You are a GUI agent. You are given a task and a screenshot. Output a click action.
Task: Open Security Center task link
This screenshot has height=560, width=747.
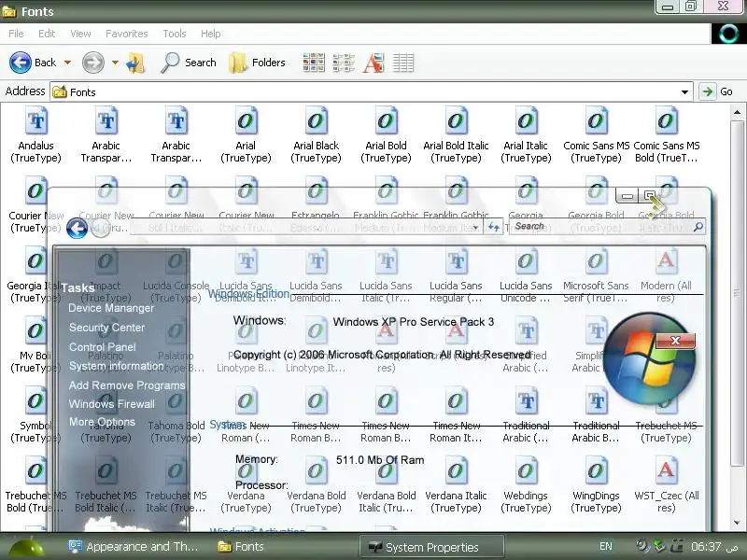click(x=106, y=328)
